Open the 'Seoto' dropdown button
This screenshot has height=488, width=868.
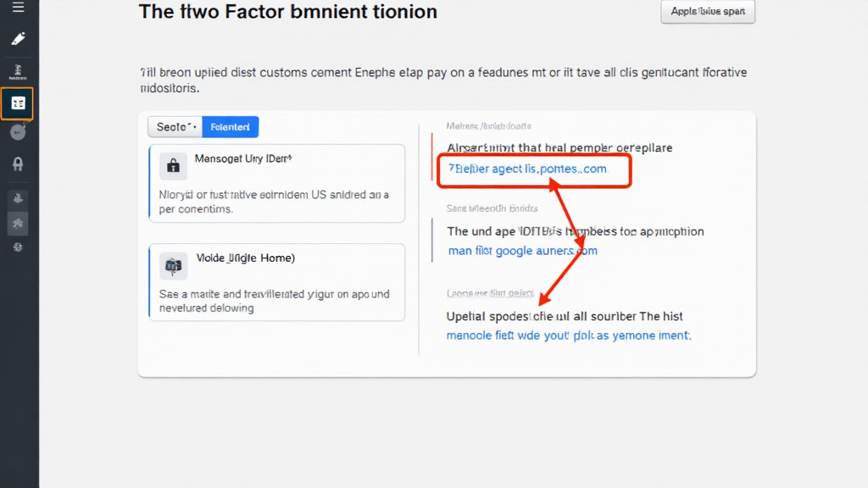tap(175, 127)
